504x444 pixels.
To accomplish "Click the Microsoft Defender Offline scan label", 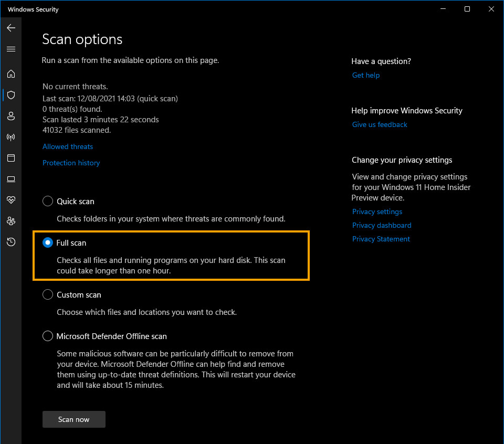I will pyautogui.click(x=111, y=336).
